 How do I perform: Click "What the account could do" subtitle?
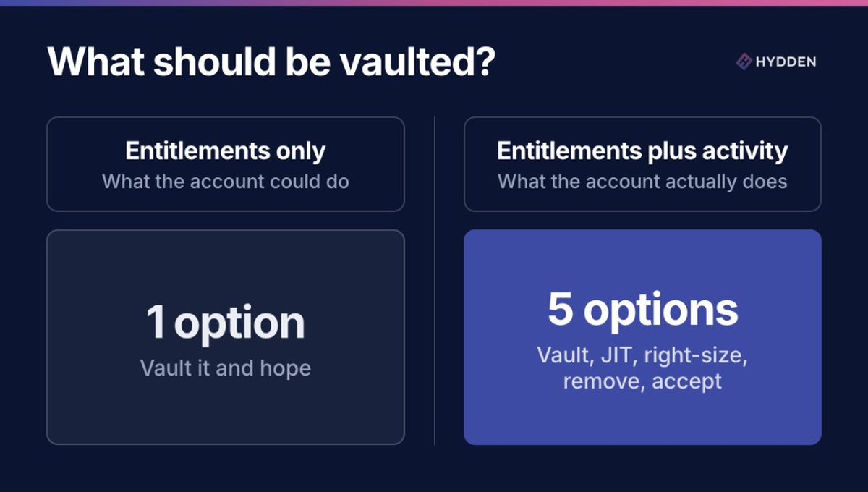(x=226, y=181)
